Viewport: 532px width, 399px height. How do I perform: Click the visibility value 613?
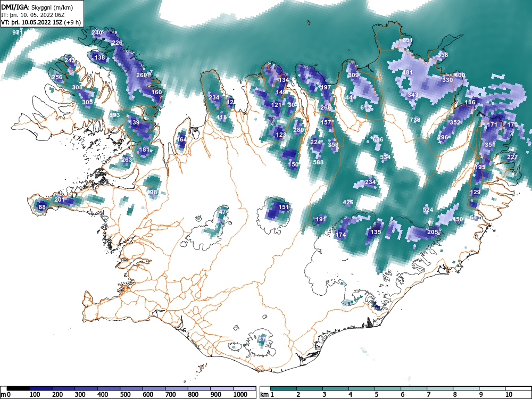point(366,107)
